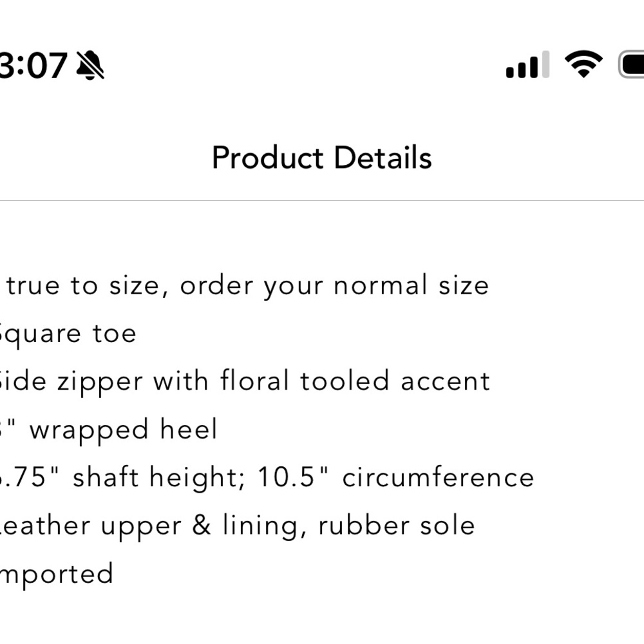Tap the "shaft height" measurement text

tap(159, 478)
